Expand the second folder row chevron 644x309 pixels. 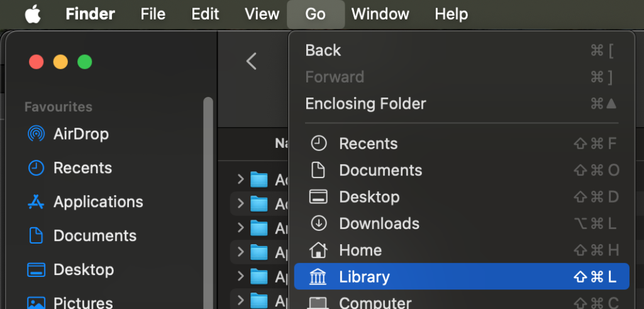[x=241, y=203]
